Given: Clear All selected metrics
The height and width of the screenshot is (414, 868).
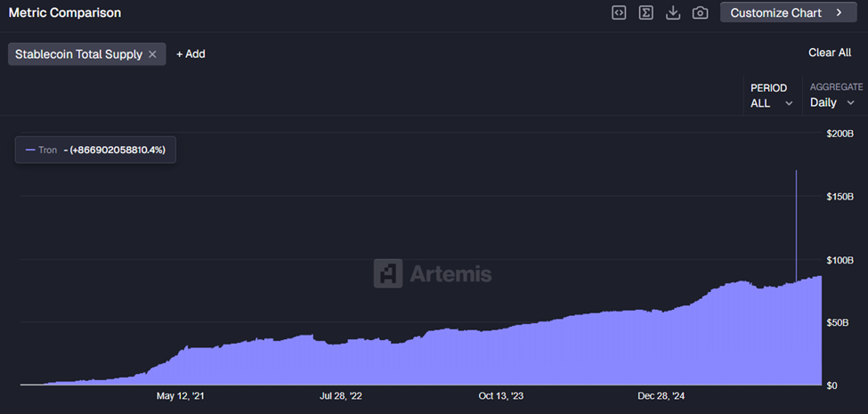Looking at the screenshot, I should 829,53.
